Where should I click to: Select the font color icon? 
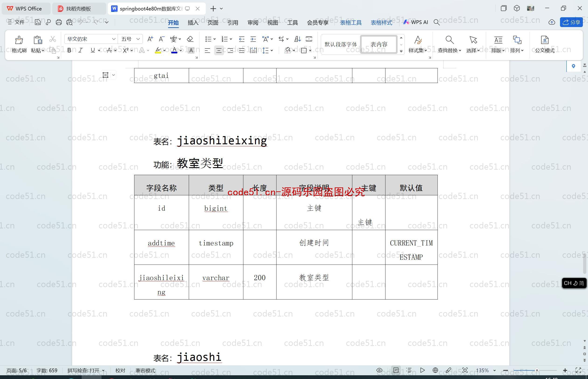(175, 51)
